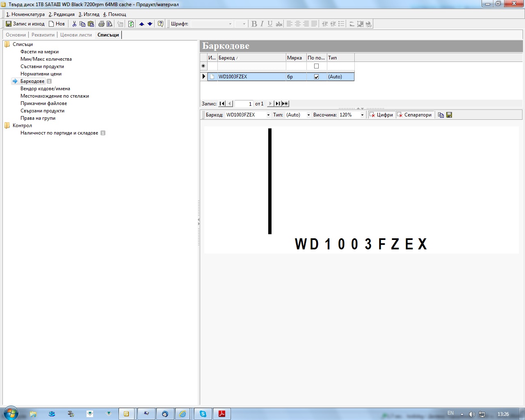Click the green Refresh icon
This screenshot has width=525, height=420.
[x=131, y=24]
